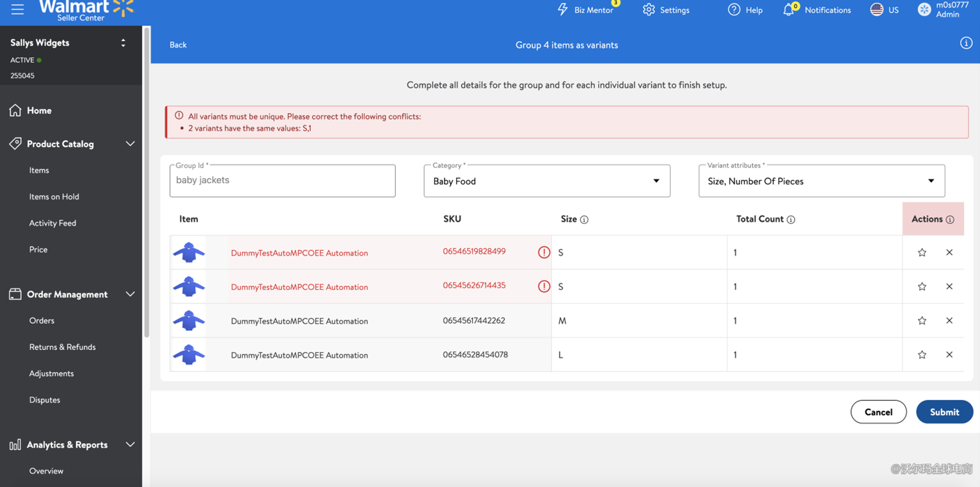Open Settings gear icon

[x=649, y=10]
